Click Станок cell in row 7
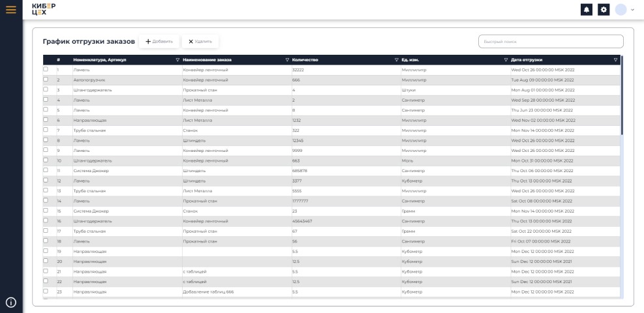 pos(237,130)
